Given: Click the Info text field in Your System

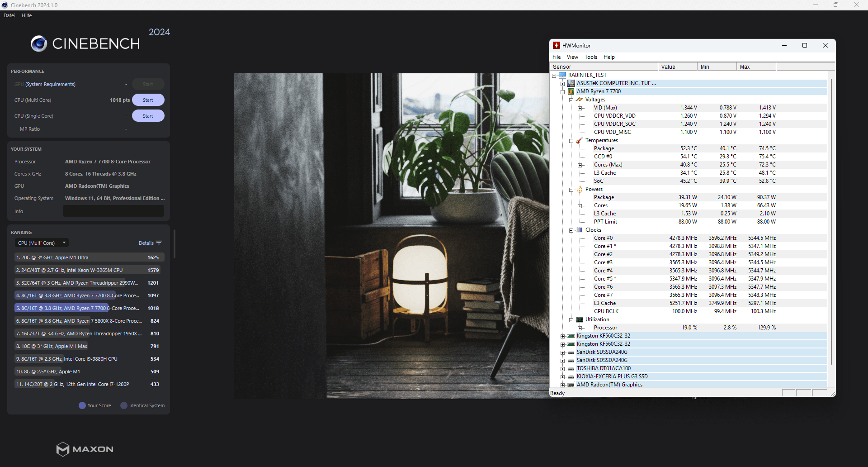Looking at the screenshot, I should tap(113, 211).
